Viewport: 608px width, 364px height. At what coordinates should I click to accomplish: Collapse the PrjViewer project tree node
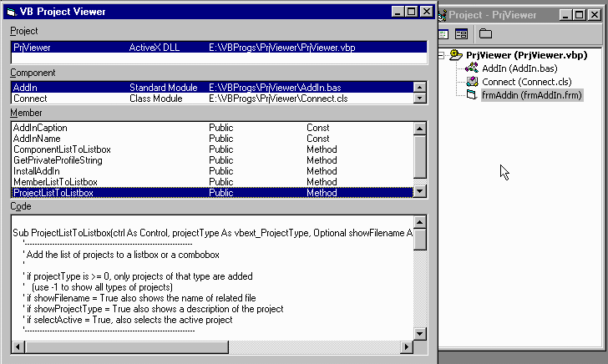[441, 55]
